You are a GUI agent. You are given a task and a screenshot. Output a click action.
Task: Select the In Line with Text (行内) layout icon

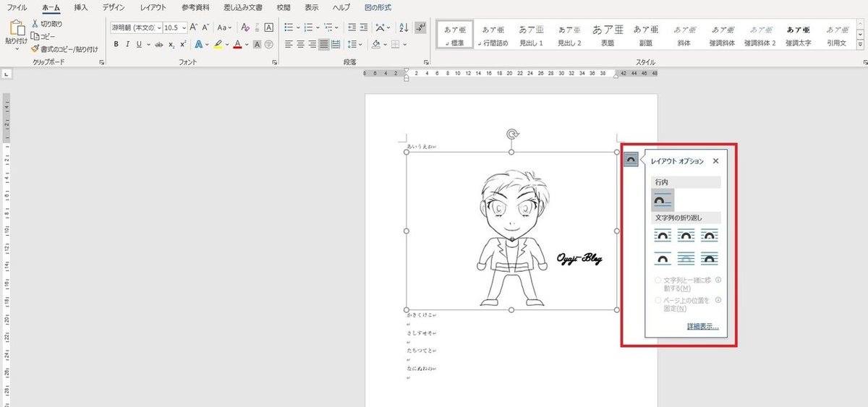click(x=663, y=200)
